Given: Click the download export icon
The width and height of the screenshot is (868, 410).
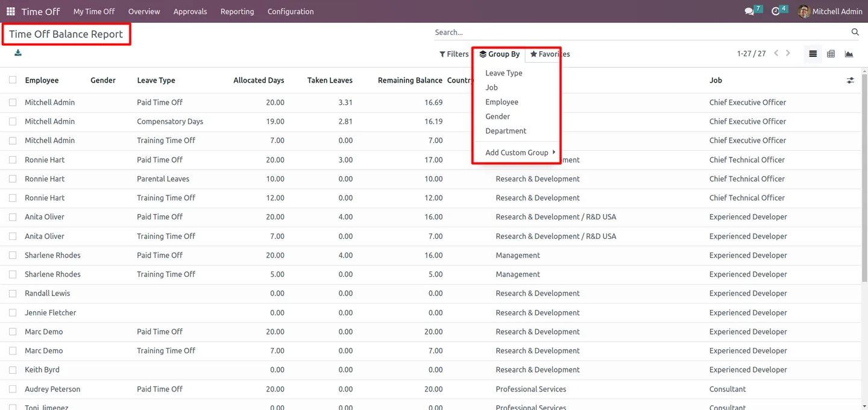Looking at the screenshot, I should (18, 53).
